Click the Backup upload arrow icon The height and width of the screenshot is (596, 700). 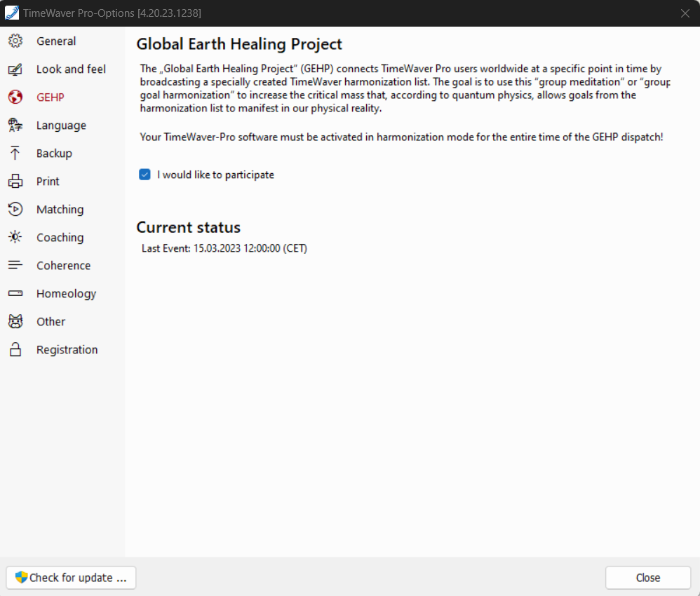click(15, 153)
